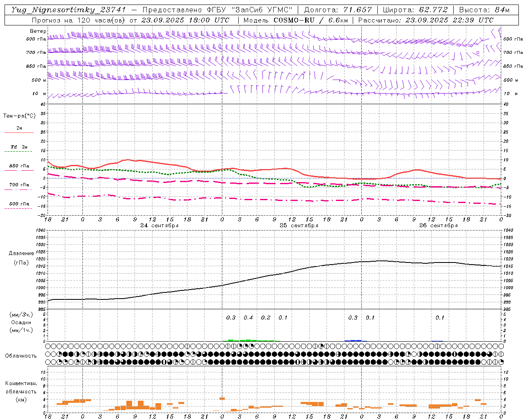This screenshot has height=420, width=525.
Task: Click the Широта: 62.772 value
Action: click(x=415, y=10)
